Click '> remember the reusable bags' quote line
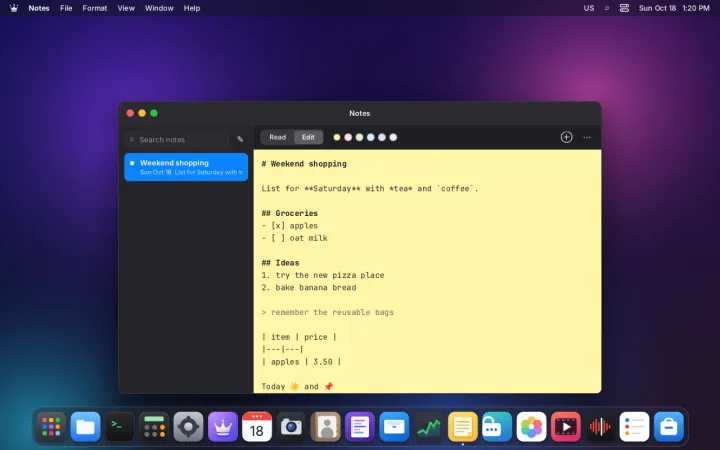720x450 pixels. click(x=327, y=312)
